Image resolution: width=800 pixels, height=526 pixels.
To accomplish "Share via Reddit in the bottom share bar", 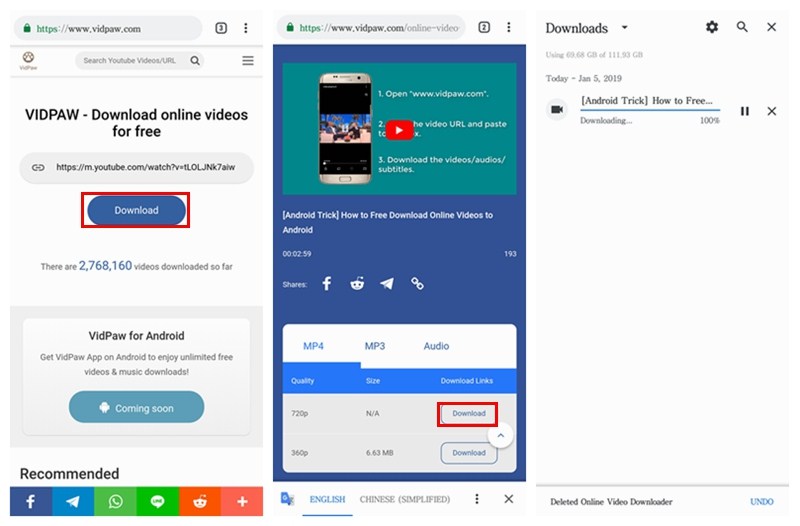I will (200, 502).
